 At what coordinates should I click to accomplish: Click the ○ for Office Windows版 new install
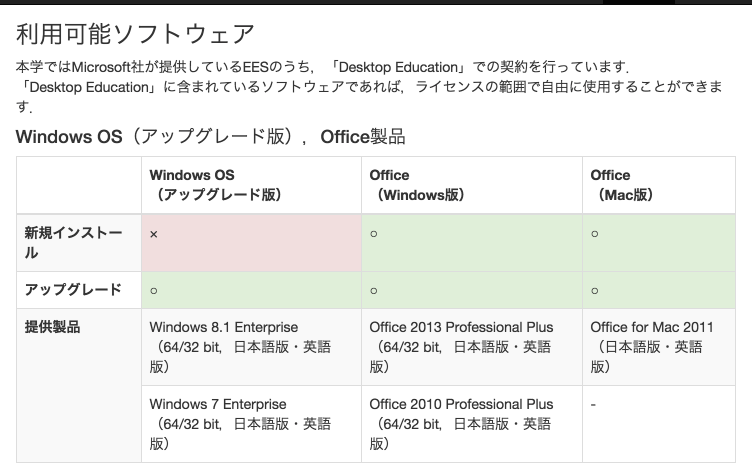pyautogui.click(x=373, y=234)
